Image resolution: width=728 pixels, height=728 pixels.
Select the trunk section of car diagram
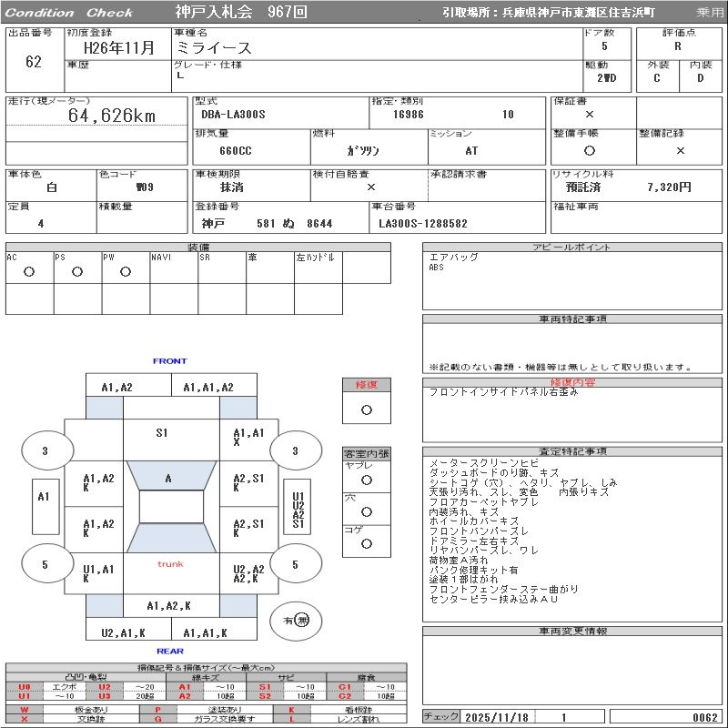[x=170, y=564]
